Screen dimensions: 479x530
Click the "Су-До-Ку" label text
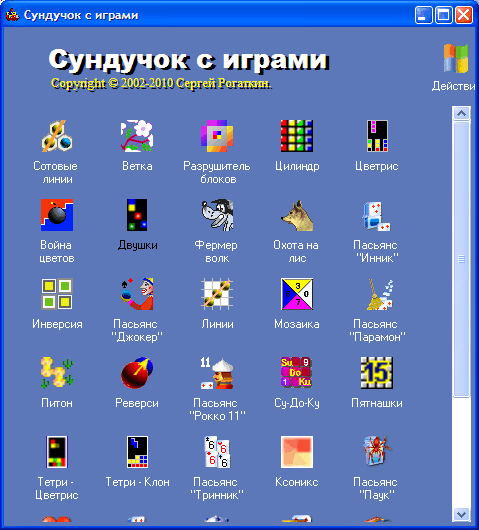(x=297, y=403)
